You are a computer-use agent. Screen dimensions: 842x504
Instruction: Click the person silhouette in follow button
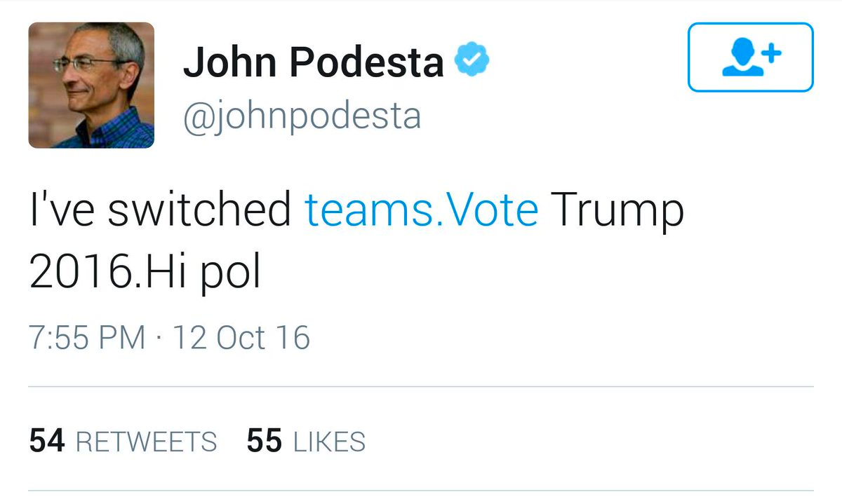(742, 58)
